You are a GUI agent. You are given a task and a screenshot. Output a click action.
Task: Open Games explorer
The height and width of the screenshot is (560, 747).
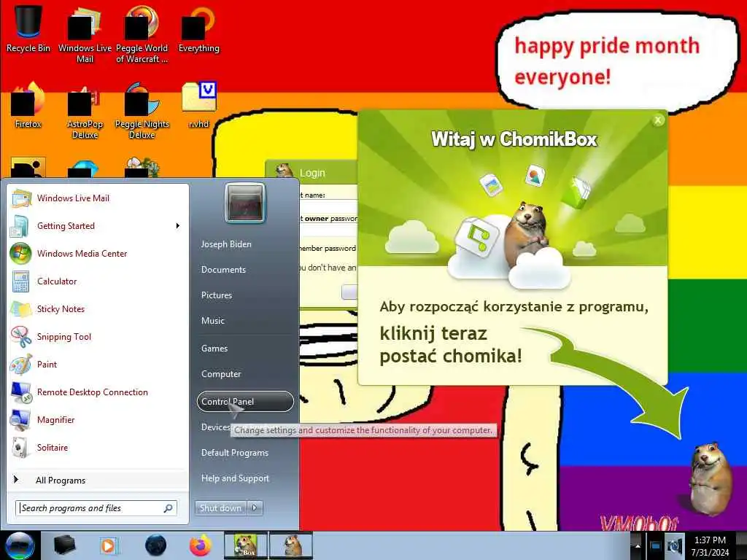pos(214,349)
